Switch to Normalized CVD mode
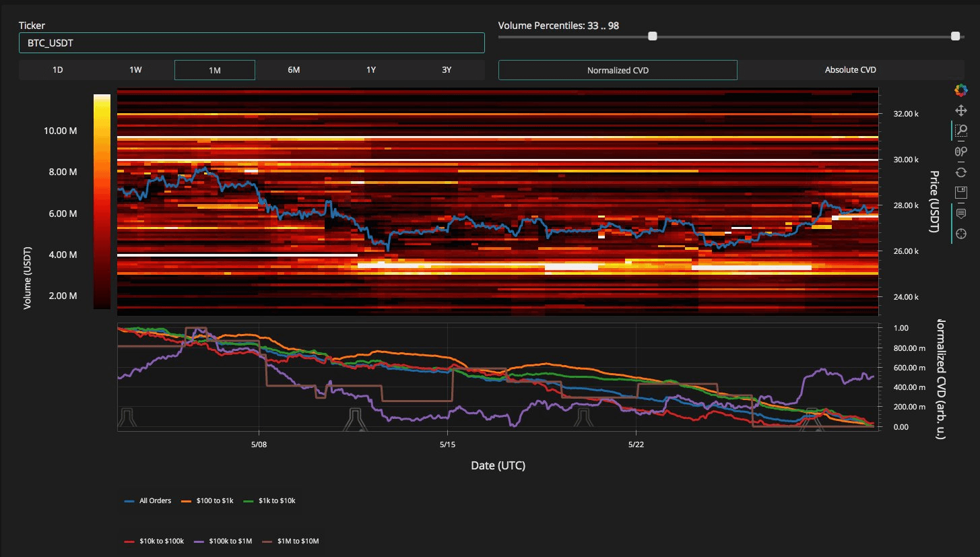This screenshot has width=980, height=557. tap(618, 70)
